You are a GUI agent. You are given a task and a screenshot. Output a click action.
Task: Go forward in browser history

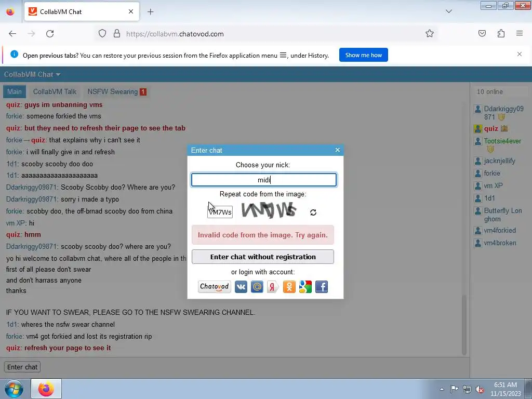pyautogui.click(x=31, y=34)
